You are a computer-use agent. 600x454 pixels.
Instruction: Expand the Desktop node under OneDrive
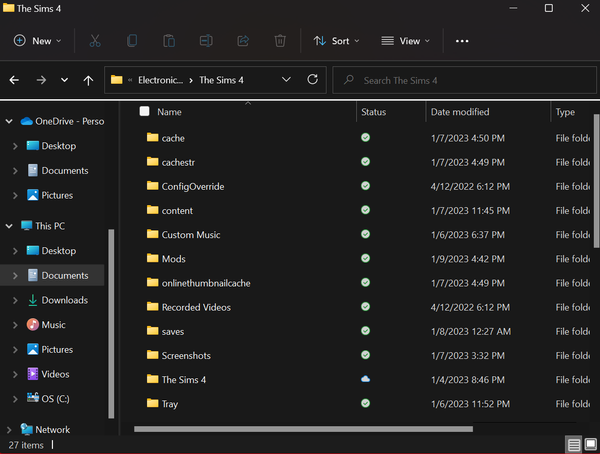tap(15, 146)
